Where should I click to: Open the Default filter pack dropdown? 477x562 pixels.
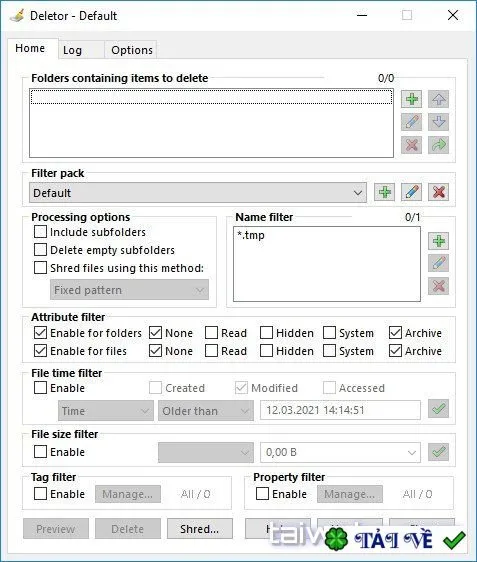pos(198,193)
